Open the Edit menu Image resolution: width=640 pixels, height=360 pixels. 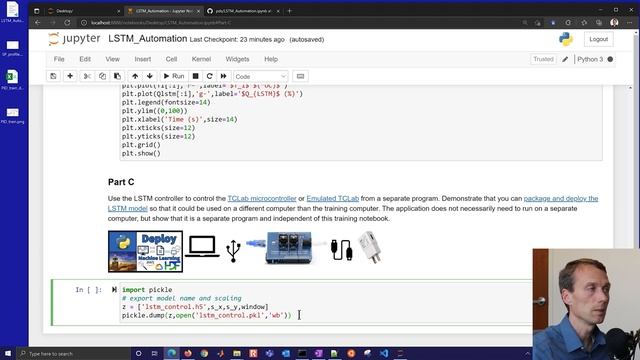[85, 59]
